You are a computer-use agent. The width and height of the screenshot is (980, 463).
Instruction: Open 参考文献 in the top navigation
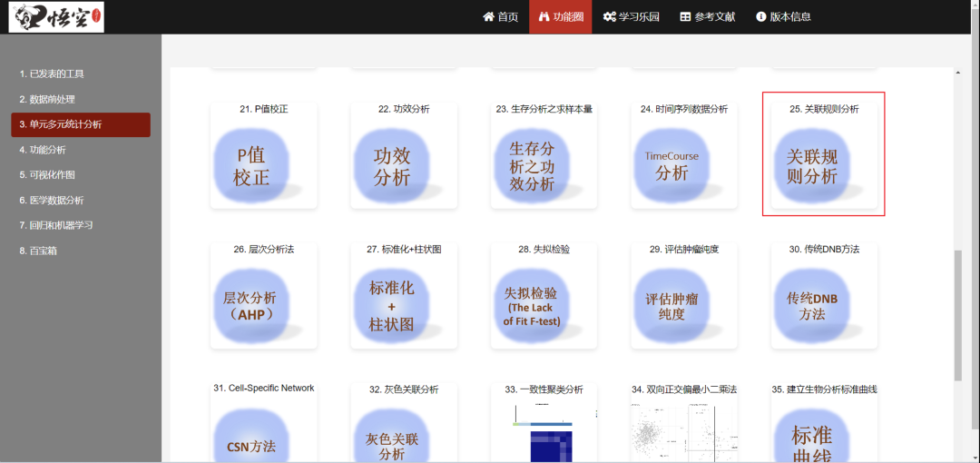coord(708,17)
